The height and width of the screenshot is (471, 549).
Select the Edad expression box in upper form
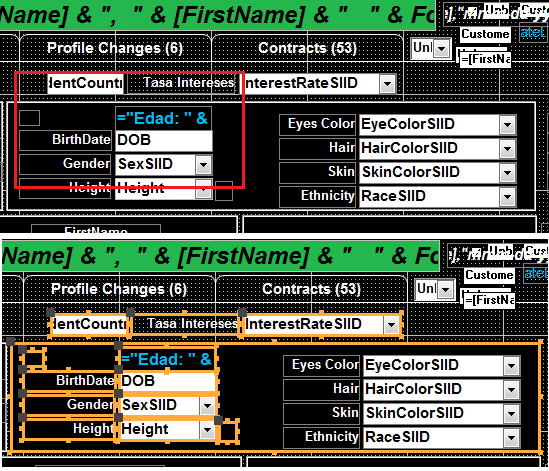pos(164,118)
